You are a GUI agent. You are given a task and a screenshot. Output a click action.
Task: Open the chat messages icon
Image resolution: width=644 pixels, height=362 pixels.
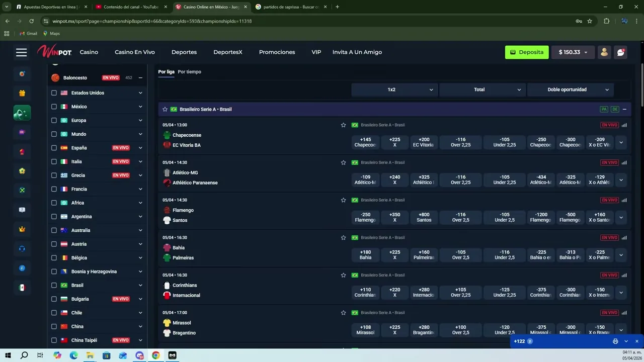[x=621, y=52]
